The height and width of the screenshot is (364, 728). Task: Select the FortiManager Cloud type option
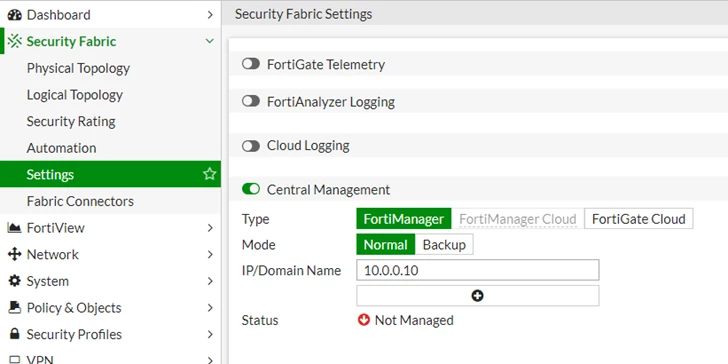coord(518,219)
